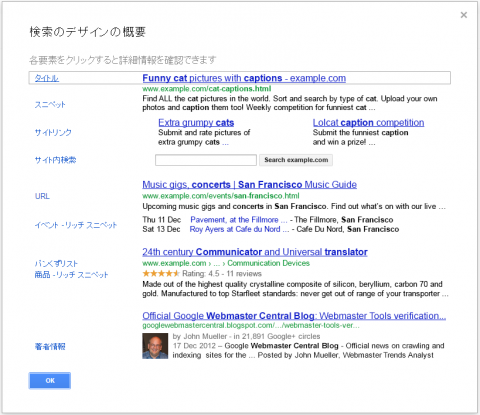
Task: Open the 商品 - リッチ スニペット link
Action: click(72, 275)
